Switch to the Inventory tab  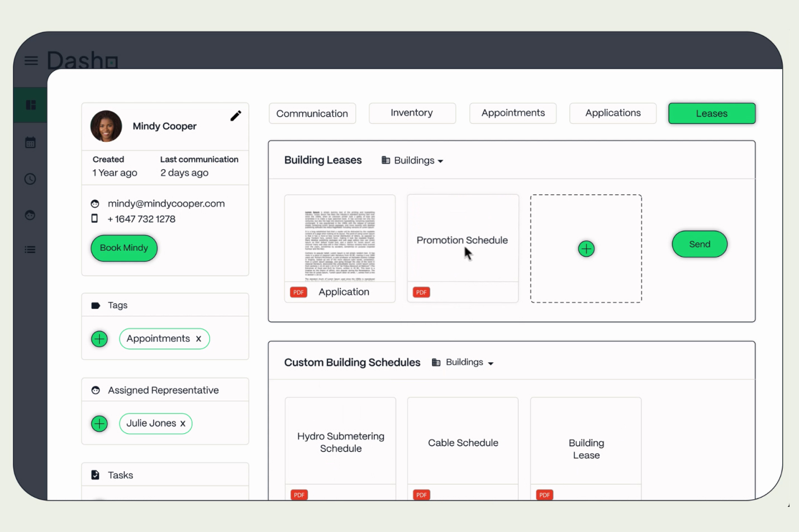(x=412, y=113)
